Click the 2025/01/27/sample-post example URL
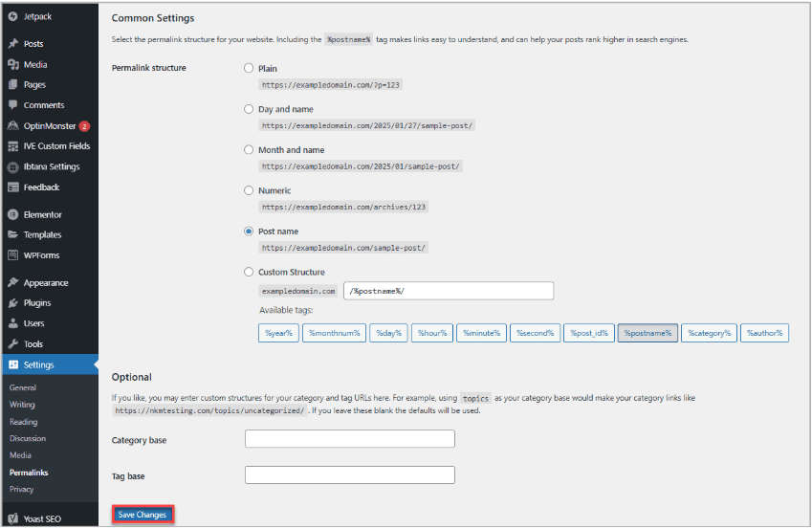This screenshot has width=812, height=529. click(366, 126)
